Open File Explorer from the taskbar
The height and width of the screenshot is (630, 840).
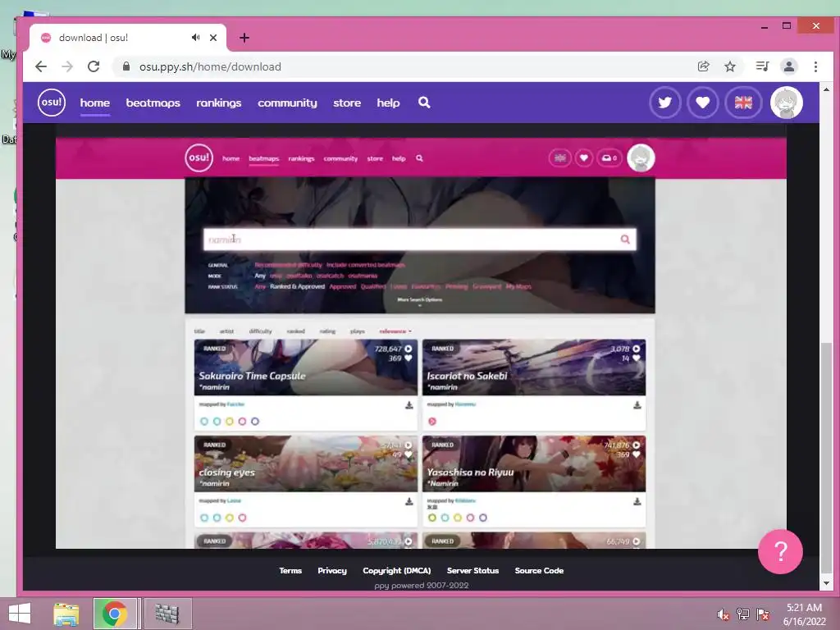pos(66,614)
